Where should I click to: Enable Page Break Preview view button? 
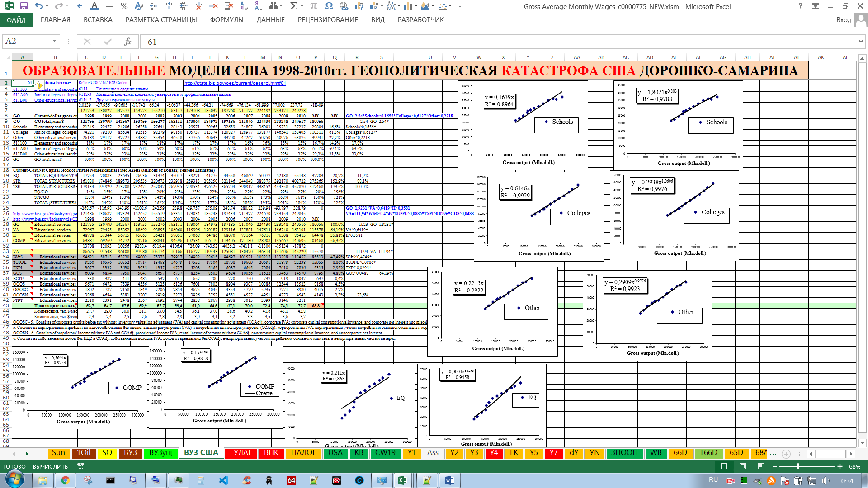point(761,466)
